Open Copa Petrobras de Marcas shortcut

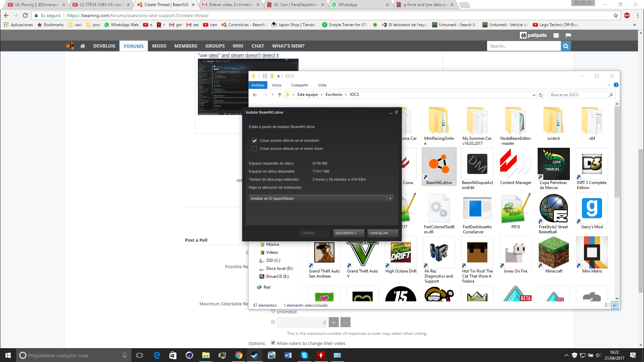tap(553, 169)
